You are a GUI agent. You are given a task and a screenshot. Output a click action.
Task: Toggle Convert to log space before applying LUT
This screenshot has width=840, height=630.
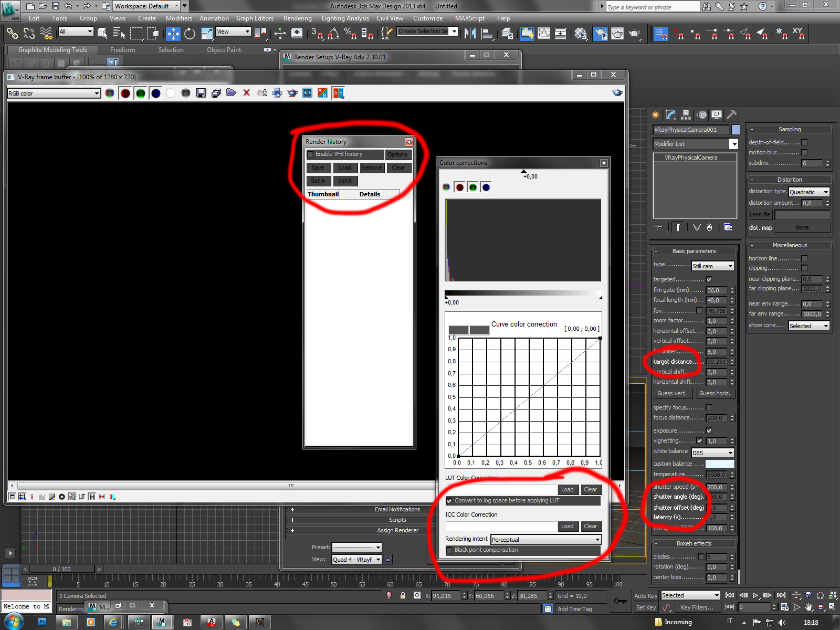pos(449,501)
